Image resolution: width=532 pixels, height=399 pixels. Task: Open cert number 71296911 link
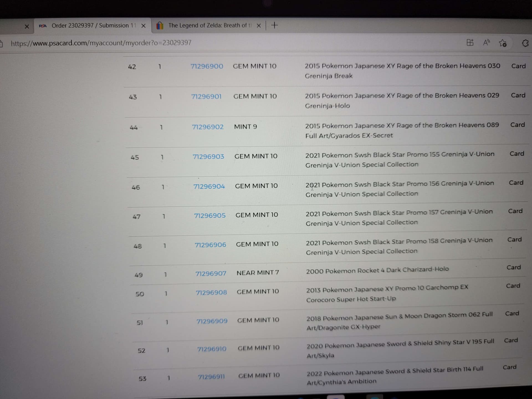pos(211,377)
